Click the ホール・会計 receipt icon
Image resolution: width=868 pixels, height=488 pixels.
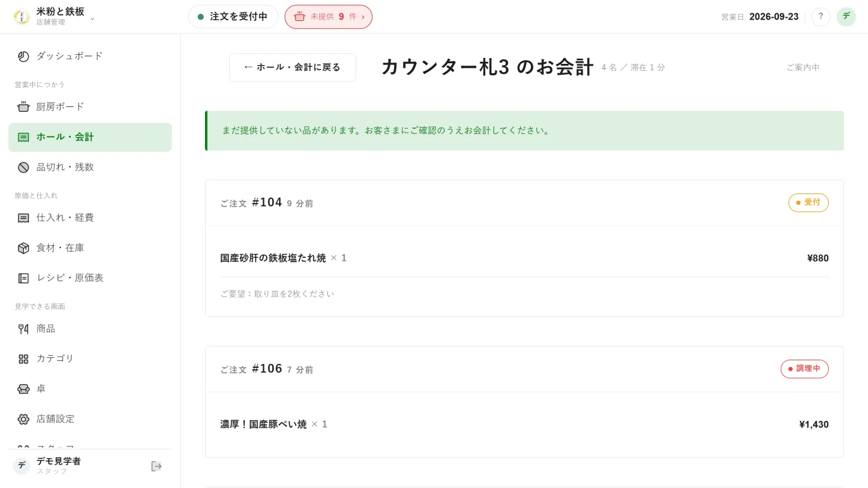(23, 137)
